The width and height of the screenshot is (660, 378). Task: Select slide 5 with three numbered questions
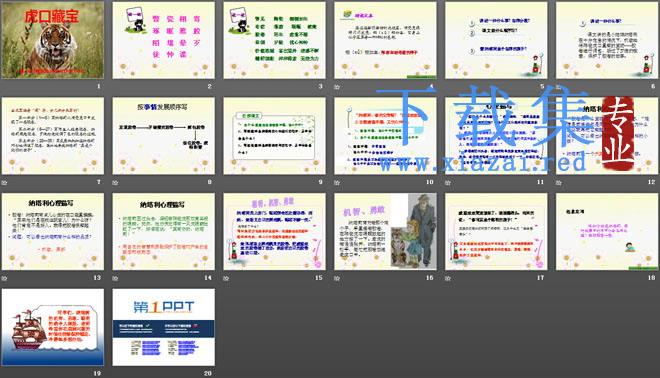496,40
